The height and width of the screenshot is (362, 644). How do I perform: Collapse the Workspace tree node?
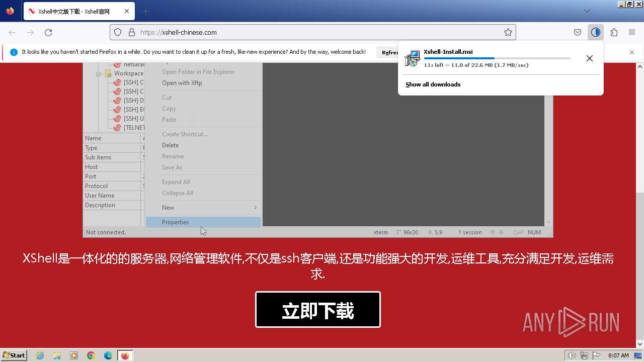tap(99, 73)
